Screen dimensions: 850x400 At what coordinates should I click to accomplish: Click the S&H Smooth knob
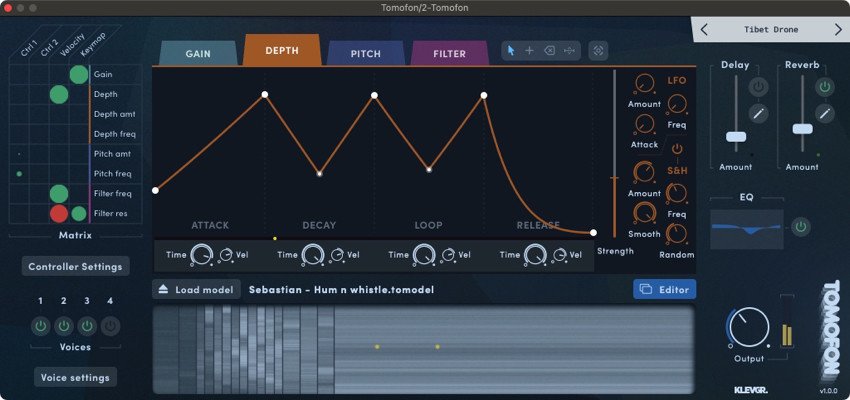[x=644, y=214]
